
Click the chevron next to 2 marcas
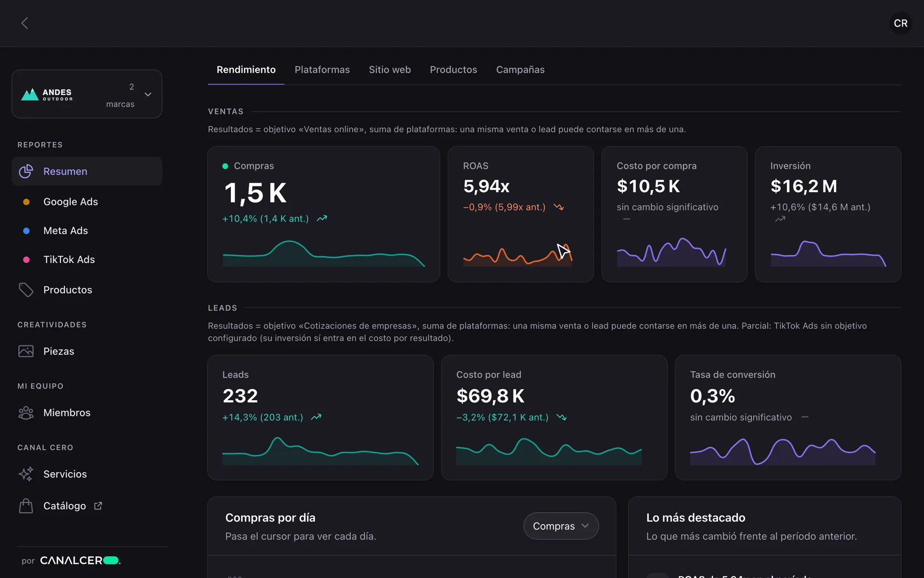(x=148, y=94)
